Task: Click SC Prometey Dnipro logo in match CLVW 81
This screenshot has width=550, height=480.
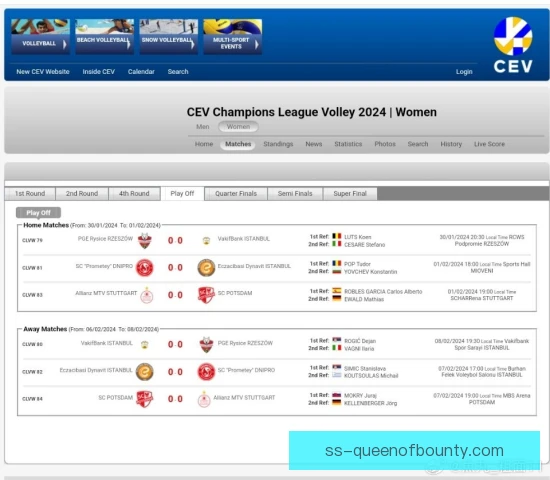Action: [x=145, y=268]
